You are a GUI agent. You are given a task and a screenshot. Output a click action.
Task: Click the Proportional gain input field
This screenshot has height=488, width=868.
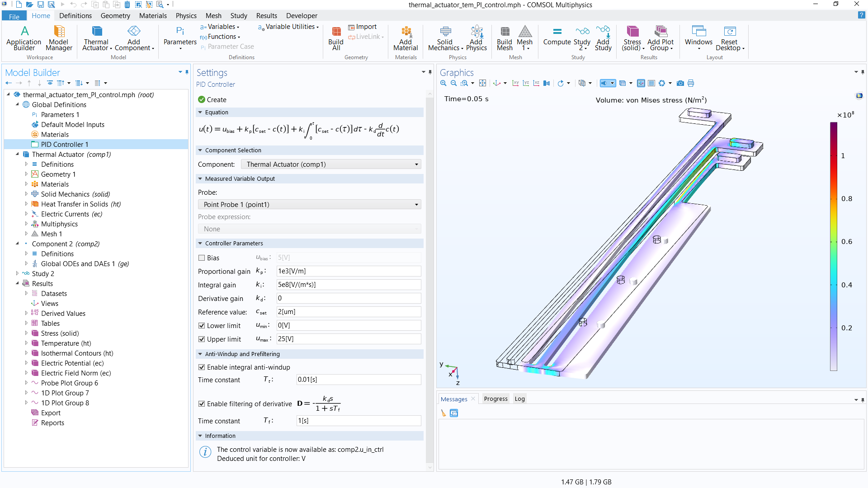point(349,271)
